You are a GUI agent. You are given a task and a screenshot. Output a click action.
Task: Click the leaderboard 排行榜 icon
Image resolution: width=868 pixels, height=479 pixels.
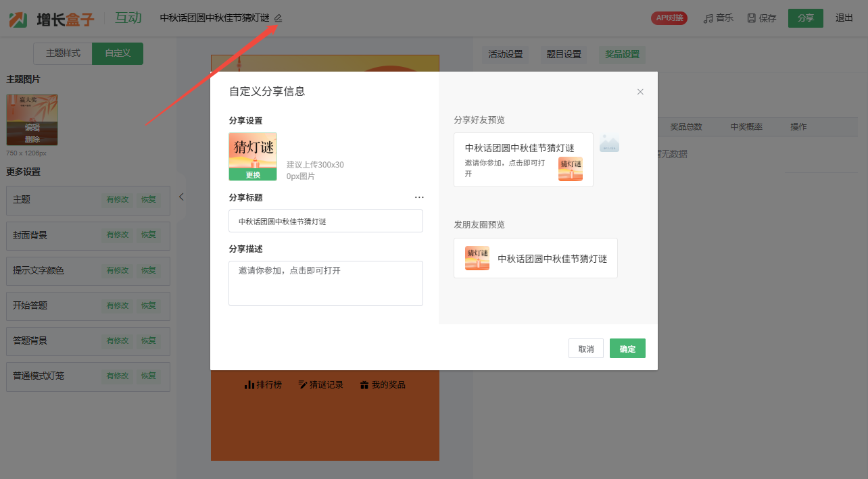pyautogui.click(x=249, y=385)
